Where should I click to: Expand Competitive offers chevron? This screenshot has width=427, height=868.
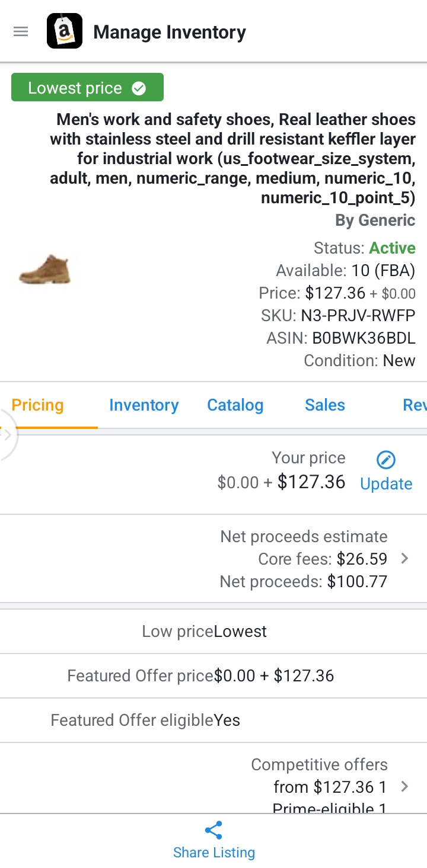point(404,787)
